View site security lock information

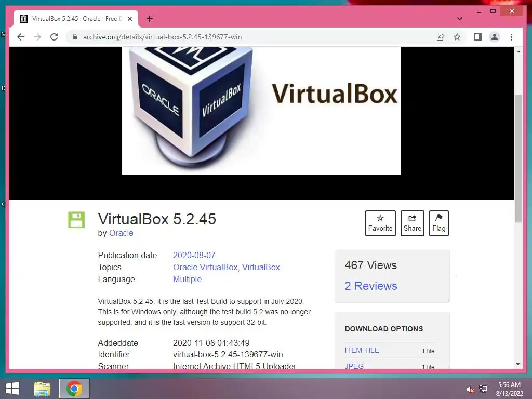[x=75, y=37]
